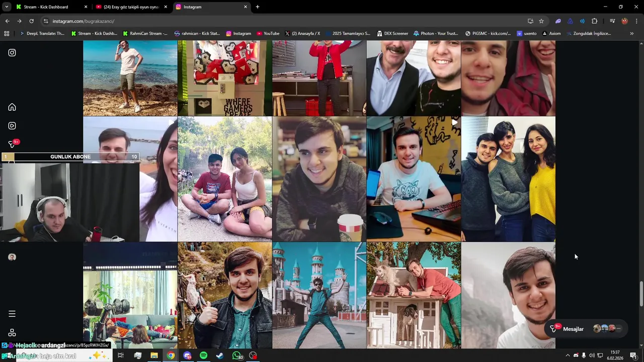Reload the current page
This screenshot has height=362, width=644.
point(31,21)
